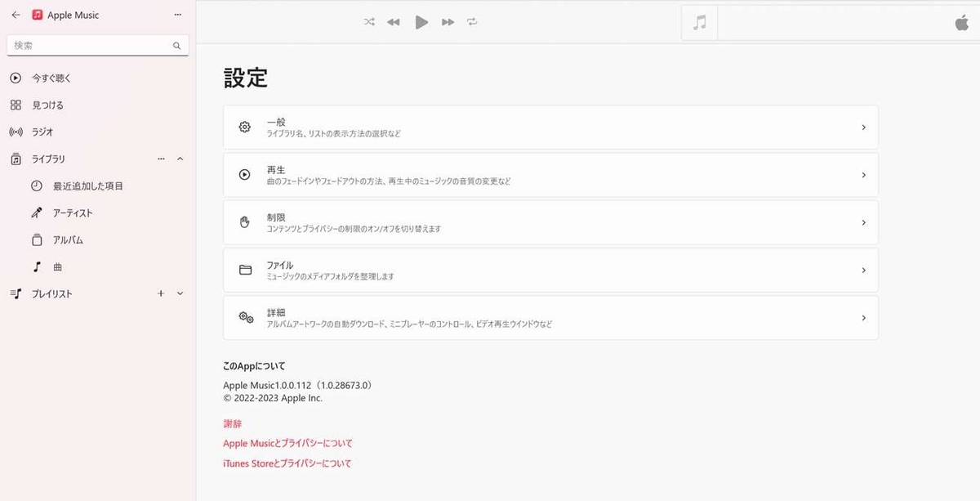Select プレイリスト in sidebar

[x=98, y=294]
